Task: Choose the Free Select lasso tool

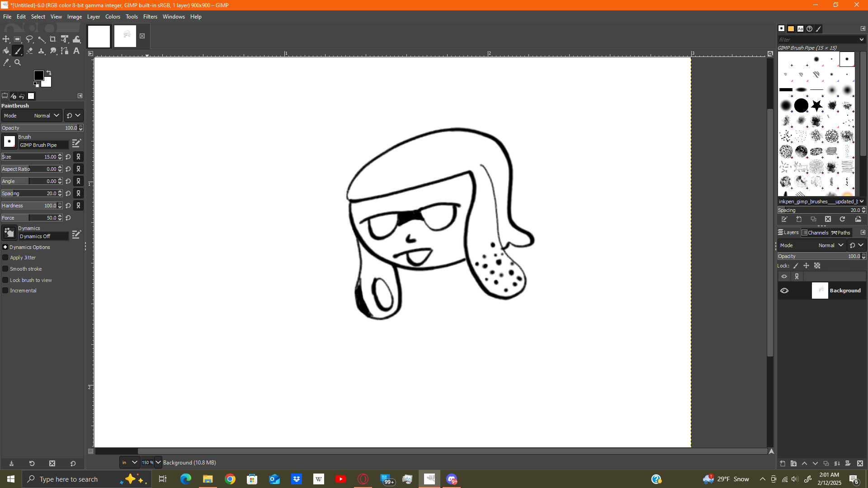Action: 30,39
